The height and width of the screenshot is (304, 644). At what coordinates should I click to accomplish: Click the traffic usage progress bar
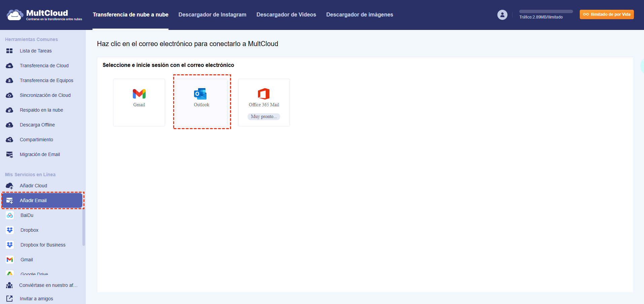pyautogui.click(x=546, y=11)
